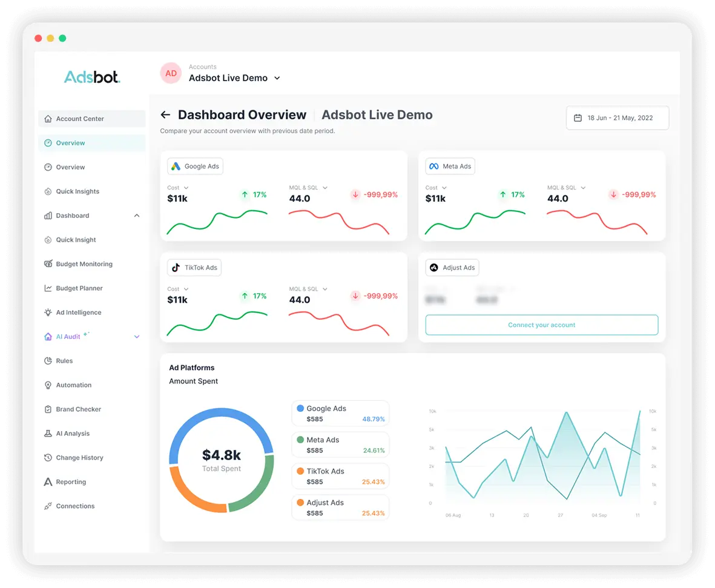Expand the AI Audit sidebar section

click(x=136, y=337)
